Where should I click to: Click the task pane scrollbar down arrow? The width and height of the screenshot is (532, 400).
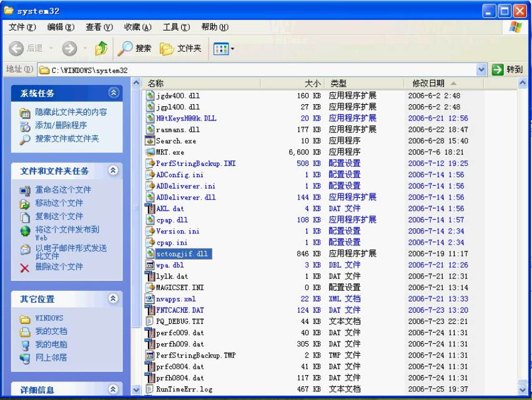(x=136, y=390)
